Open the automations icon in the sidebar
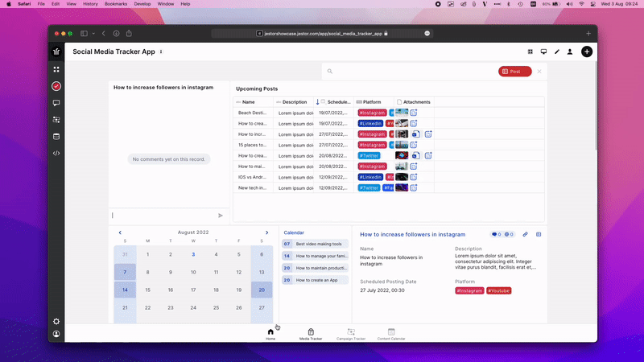This screenshot has height=362, width=644. [56, 120]
